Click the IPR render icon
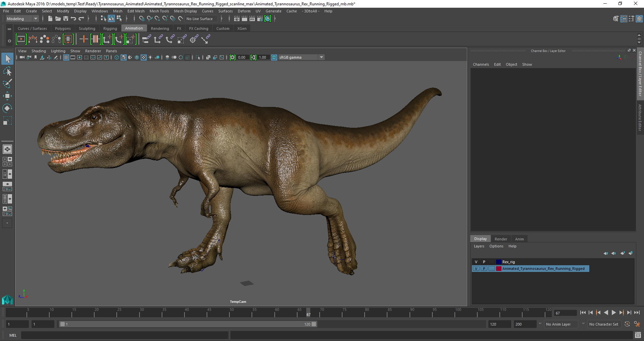644x341 pixels. pyautogui.click(x=252, y=19)
